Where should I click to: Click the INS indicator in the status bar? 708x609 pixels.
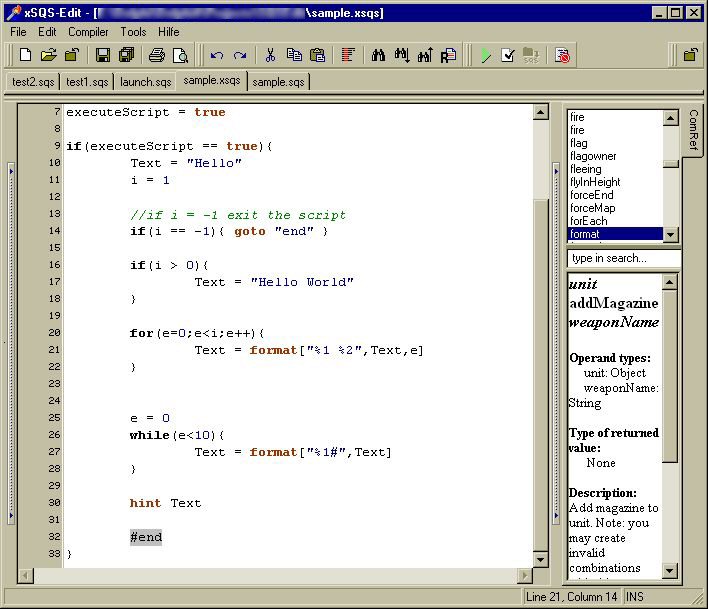[634, 597]
